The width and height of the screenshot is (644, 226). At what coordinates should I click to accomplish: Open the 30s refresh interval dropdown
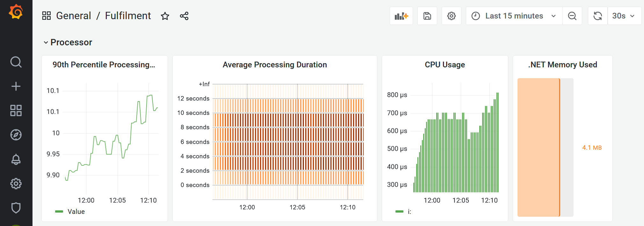click(624, 16)
